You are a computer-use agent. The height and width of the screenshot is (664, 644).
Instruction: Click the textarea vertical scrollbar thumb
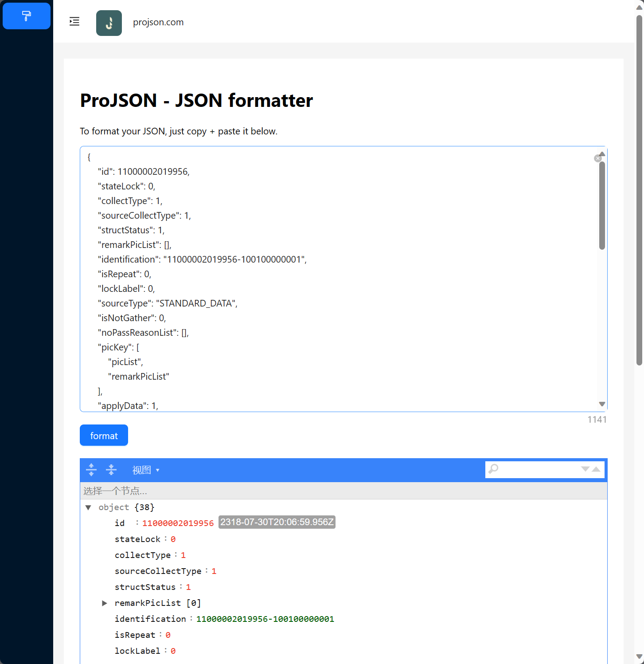(602, 205)
